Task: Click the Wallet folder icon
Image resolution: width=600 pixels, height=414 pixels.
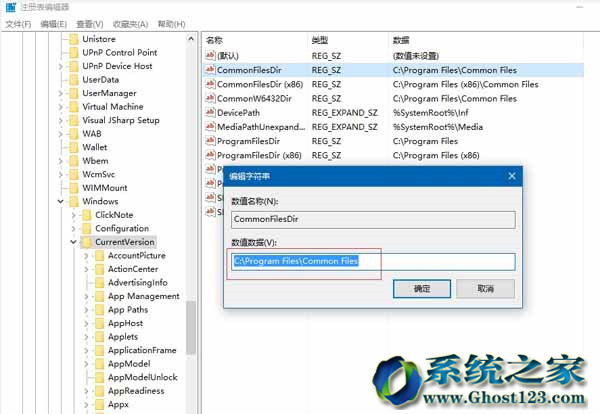Action: 73,147
